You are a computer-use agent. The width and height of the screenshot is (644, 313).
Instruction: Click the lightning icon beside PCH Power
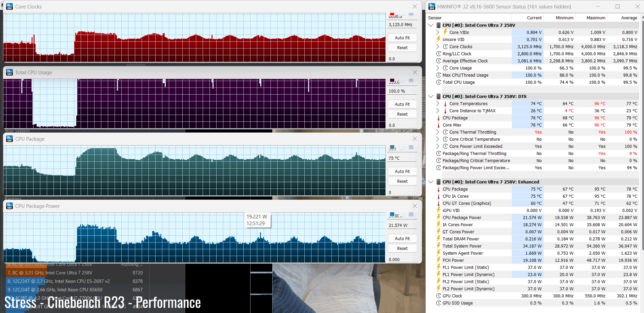point(439,260)
